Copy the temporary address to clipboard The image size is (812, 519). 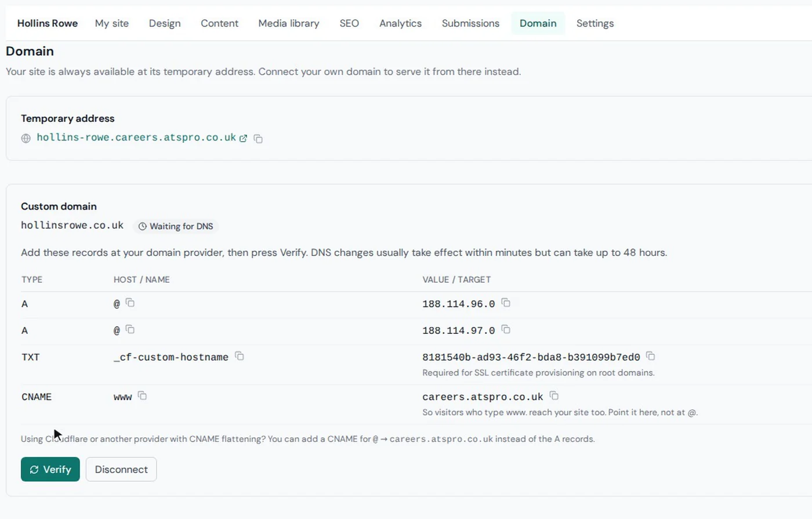(x=258, y=139)
